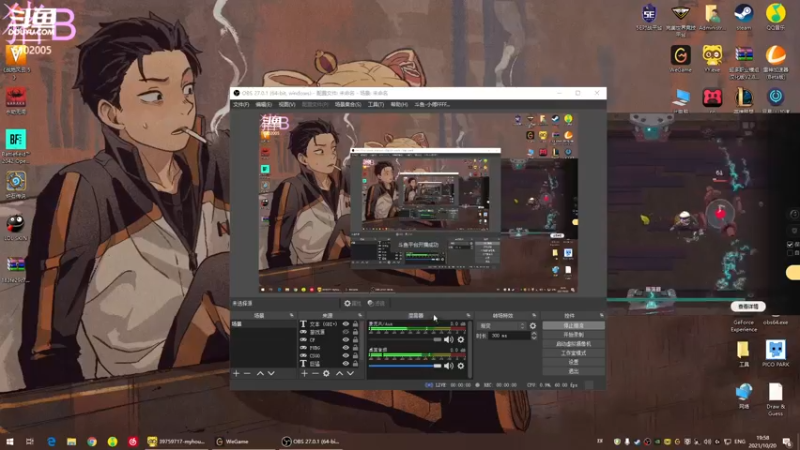Remove the selected scene with the minus icon
Viewport: 800px width, 450px height.
[x=247, y=373]
